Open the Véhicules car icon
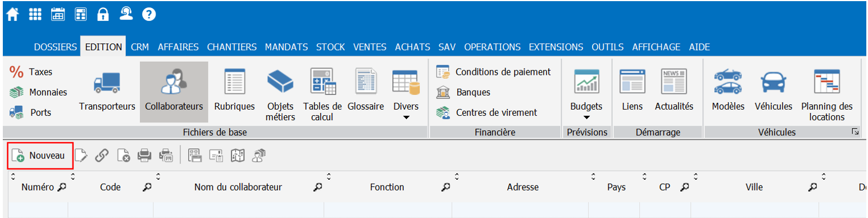 pos(774,83)
